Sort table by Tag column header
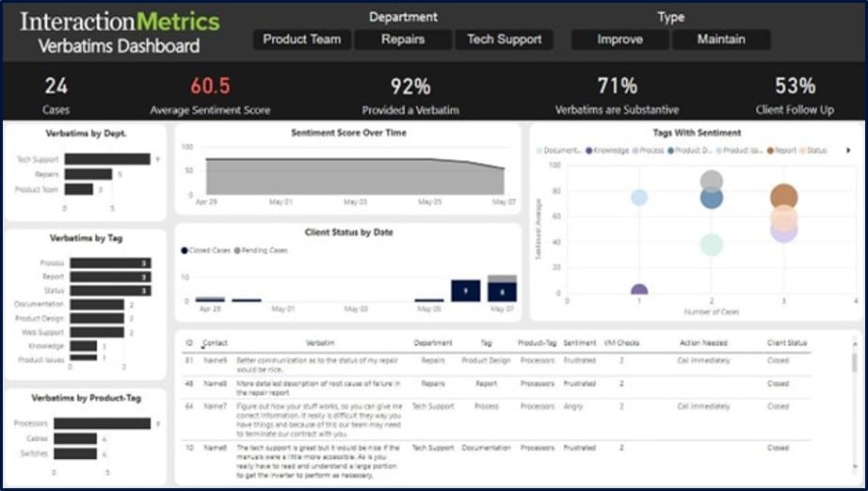868x491 pixels. pyautogui.click(x=486, y=342)
